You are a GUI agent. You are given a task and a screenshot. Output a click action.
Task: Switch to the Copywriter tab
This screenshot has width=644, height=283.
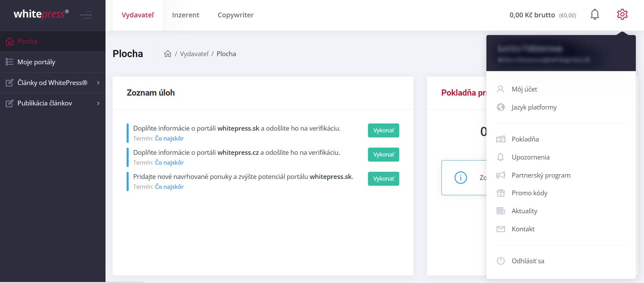tap(236, 15)
